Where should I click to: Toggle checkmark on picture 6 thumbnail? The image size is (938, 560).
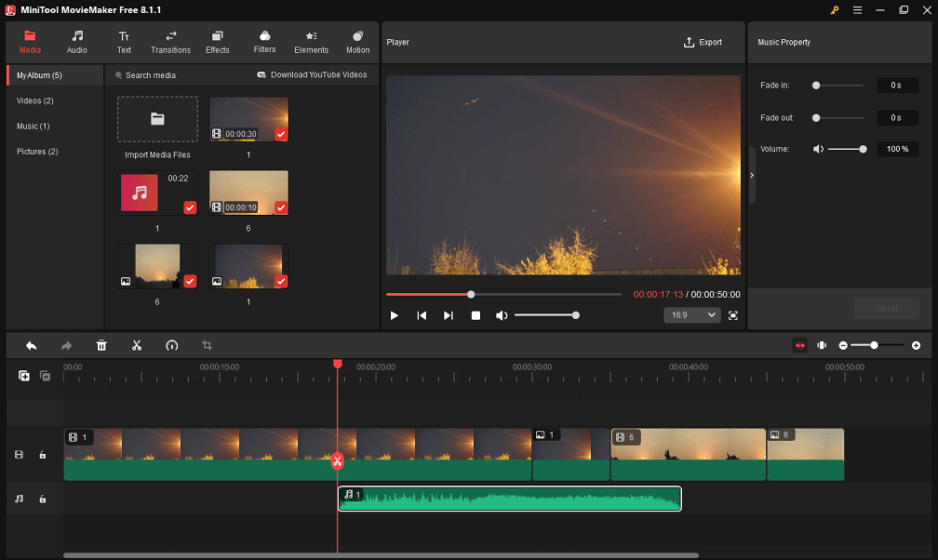190,281
